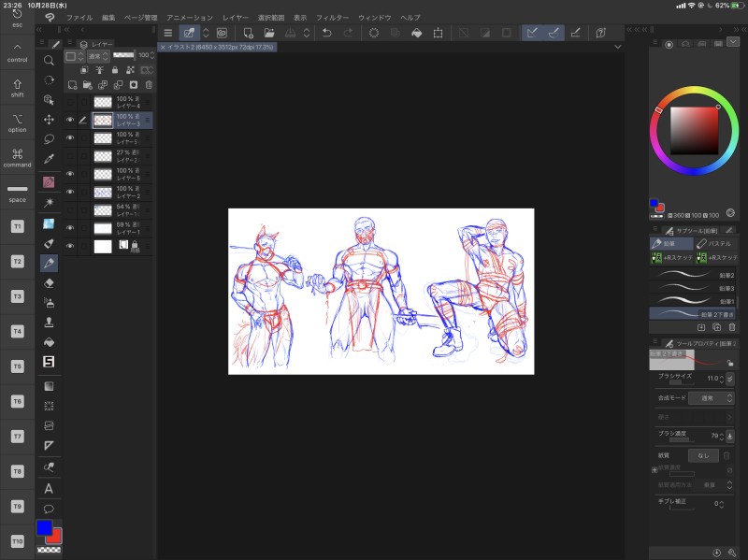Select the Move layer tool
This screenshot has height=560, width=748.
49,120
